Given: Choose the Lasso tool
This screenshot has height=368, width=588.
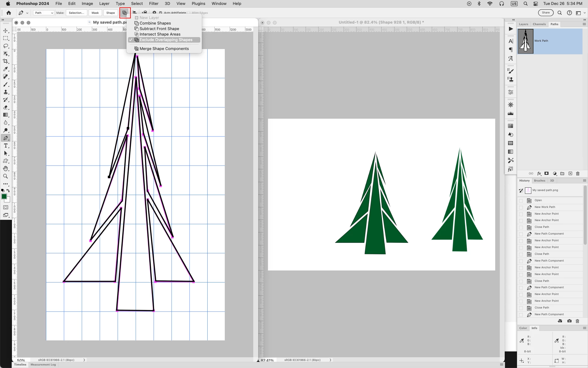Looking at the screenshot, I should click(6, 46).
